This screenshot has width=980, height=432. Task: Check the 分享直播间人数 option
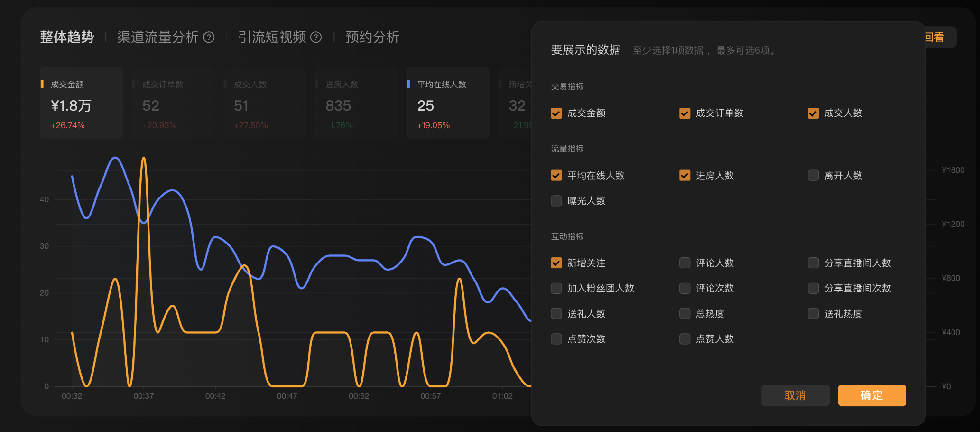[813, 263]
